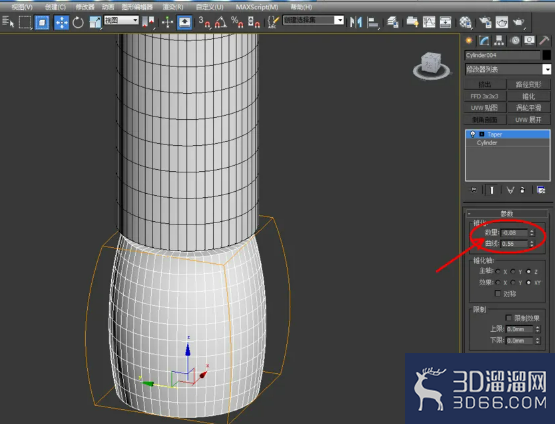555x424 pixels.
Task: Click the Align tool
Action: click(x=373, y=22)
